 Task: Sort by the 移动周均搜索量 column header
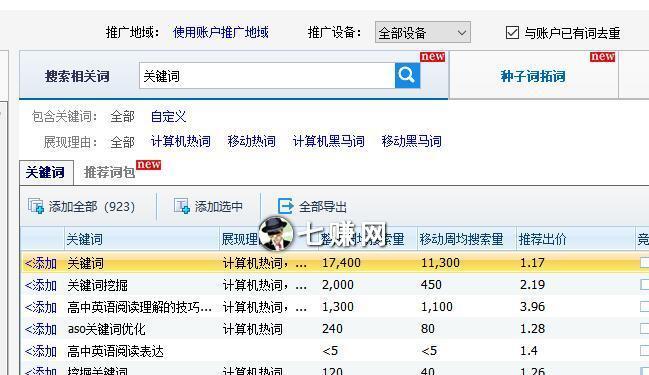coord(466,239)
